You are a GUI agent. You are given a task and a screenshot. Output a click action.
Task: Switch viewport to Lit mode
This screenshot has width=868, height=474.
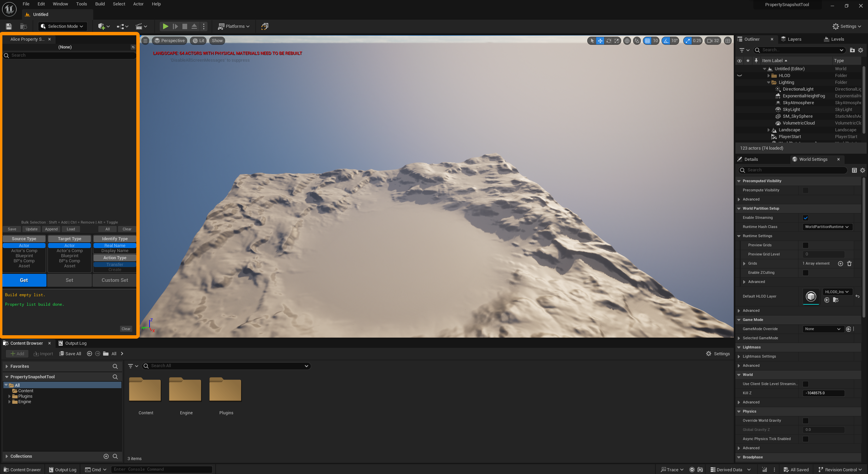[x=198, y=40]
